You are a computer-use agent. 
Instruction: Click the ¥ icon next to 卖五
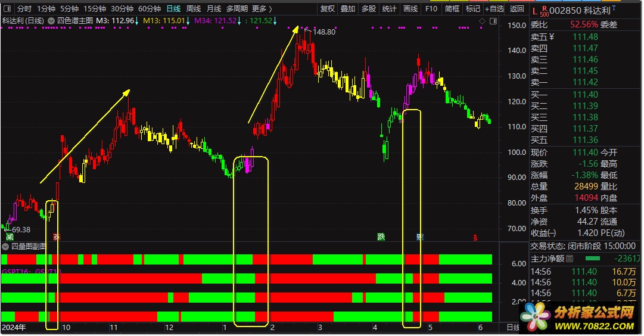(x=552, y=37)
